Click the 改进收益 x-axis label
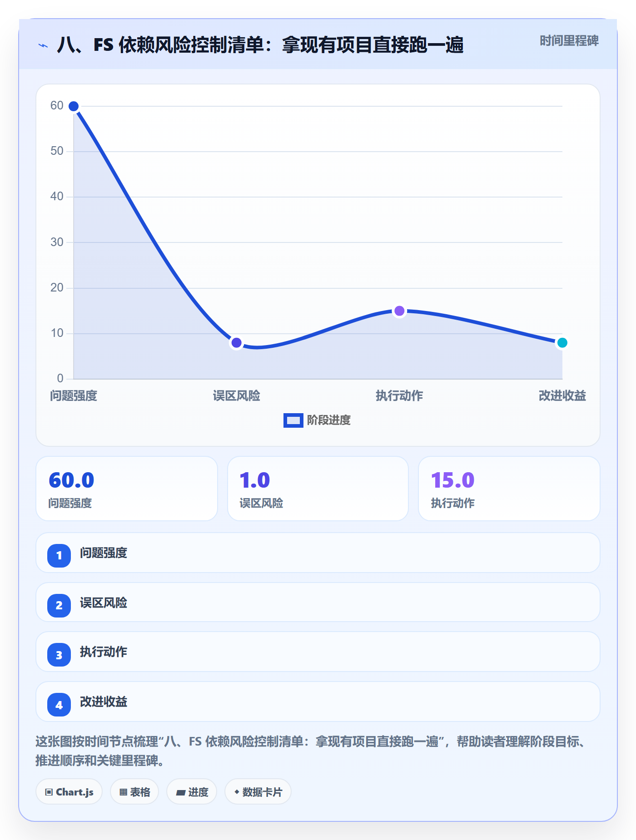This screenshot has width=636, height=840. pos(562,395)
